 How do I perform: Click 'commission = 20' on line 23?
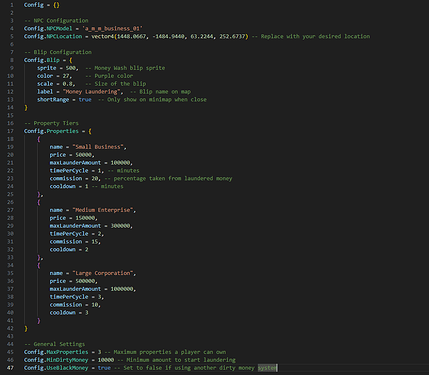point(74,179)
